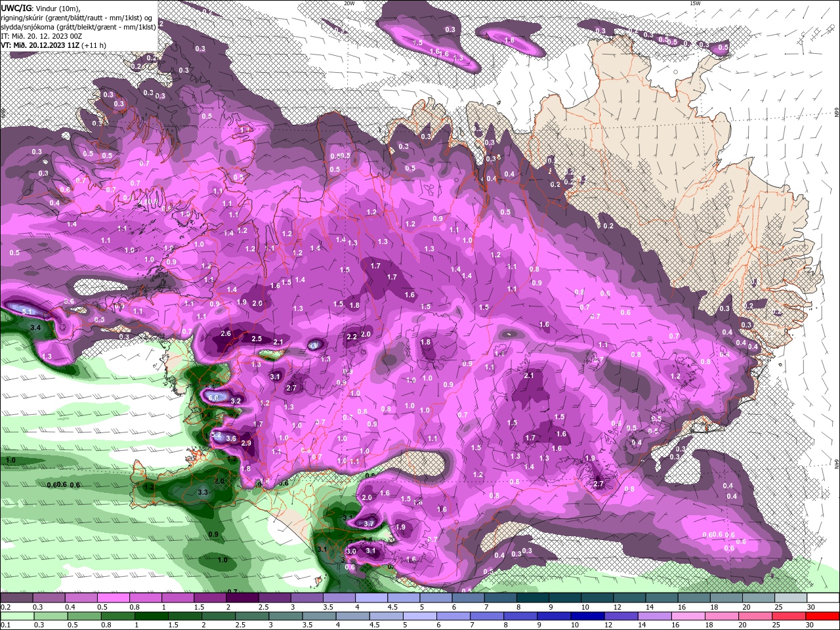
Task: Click the '3.3' value in the dark green area
Action: [x=203, y=492]
